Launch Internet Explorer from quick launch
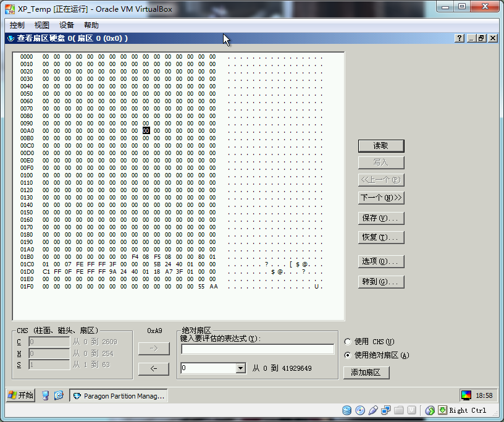 (x=59, y=395)
